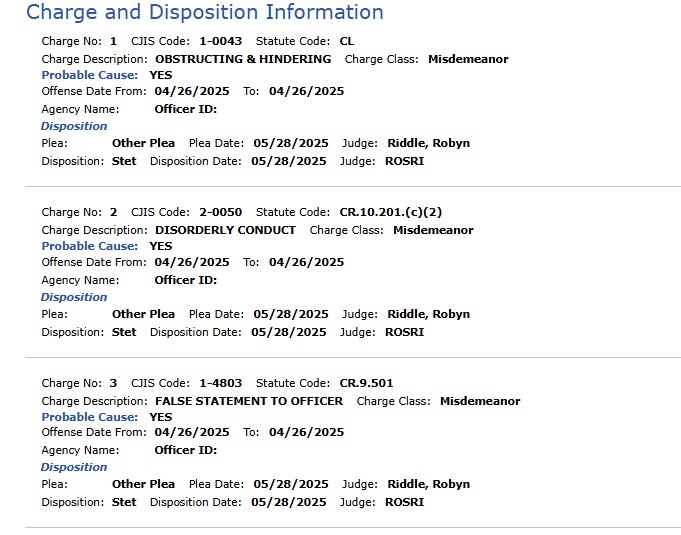Click Officer ID label in charge 1

186,109
